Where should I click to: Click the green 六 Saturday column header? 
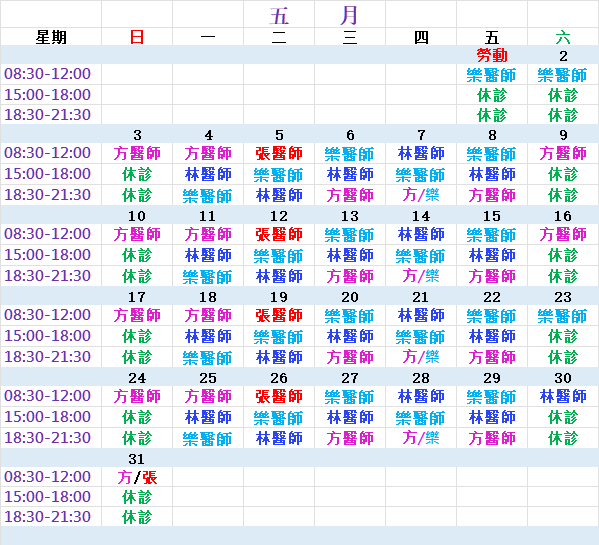(563, 37)
